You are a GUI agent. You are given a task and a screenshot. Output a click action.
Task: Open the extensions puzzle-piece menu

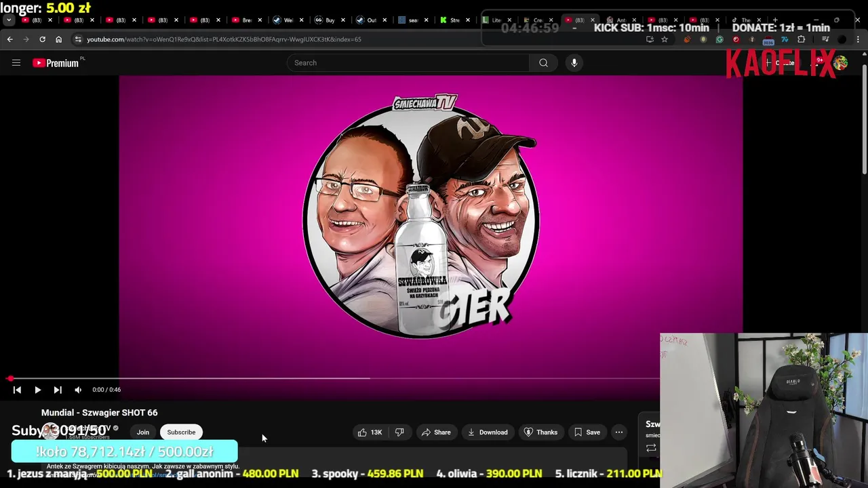point(801,39)
